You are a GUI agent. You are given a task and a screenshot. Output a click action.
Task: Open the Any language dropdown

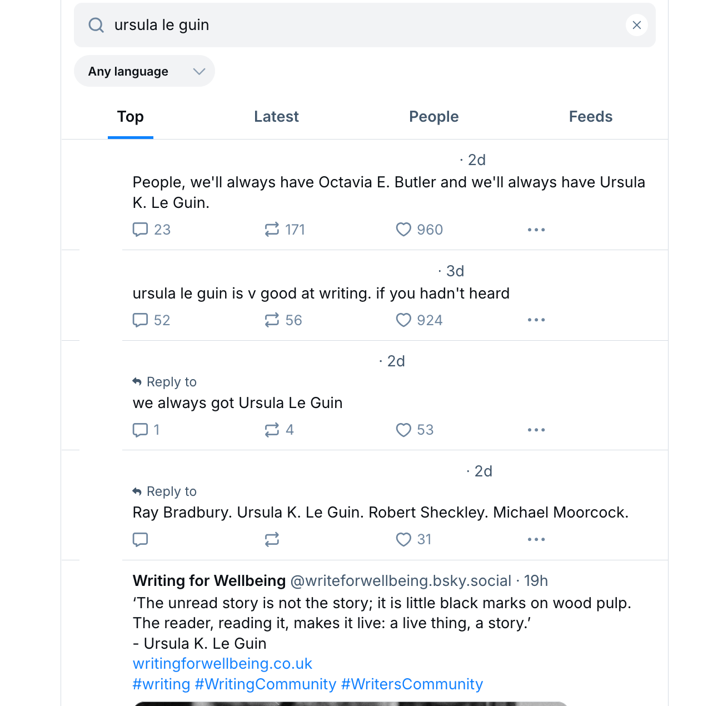pyautogui.click(x=144, y=71)
